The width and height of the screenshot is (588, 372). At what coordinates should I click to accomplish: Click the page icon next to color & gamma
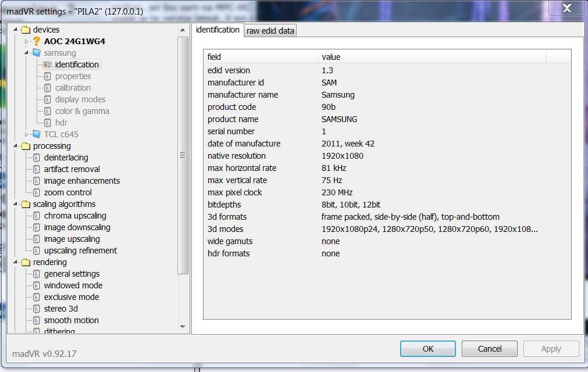pos(47,111)
